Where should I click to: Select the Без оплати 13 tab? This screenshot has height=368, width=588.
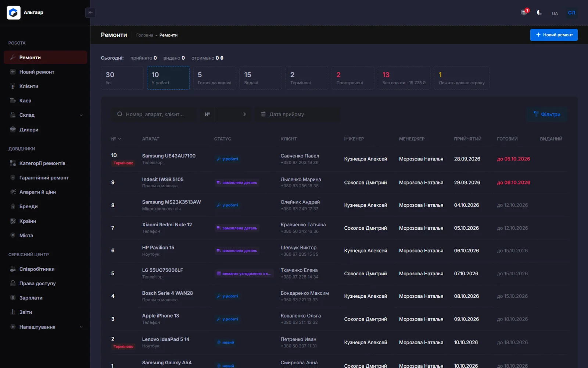pos(404,78)
